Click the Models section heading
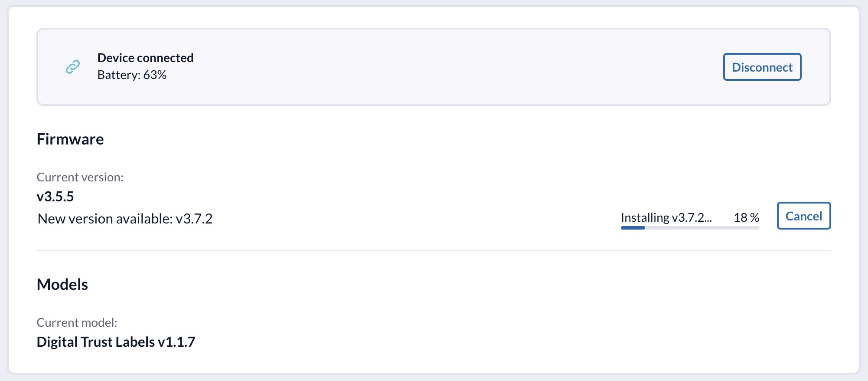The image size is (868, 381). tap(62, 285)
